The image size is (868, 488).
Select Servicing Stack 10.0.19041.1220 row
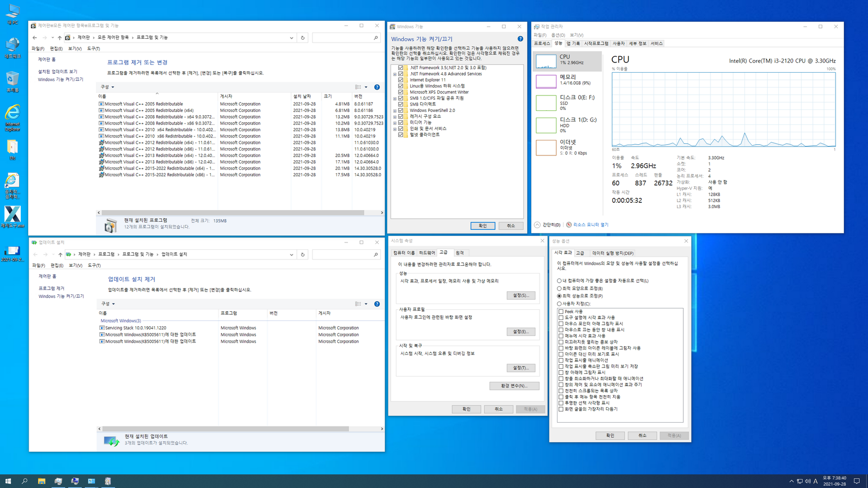click(x=241, y=328)
